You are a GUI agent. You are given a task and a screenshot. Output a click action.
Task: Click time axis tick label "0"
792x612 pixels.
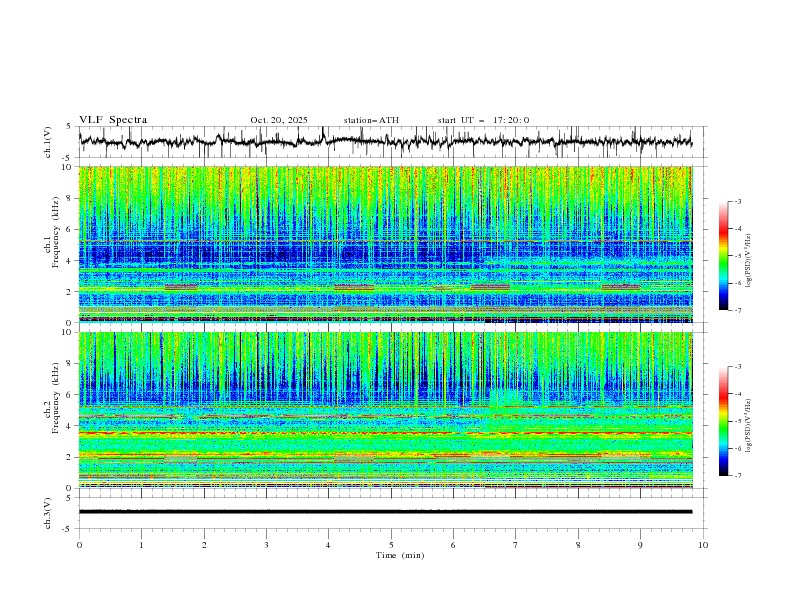click(79, 545)
